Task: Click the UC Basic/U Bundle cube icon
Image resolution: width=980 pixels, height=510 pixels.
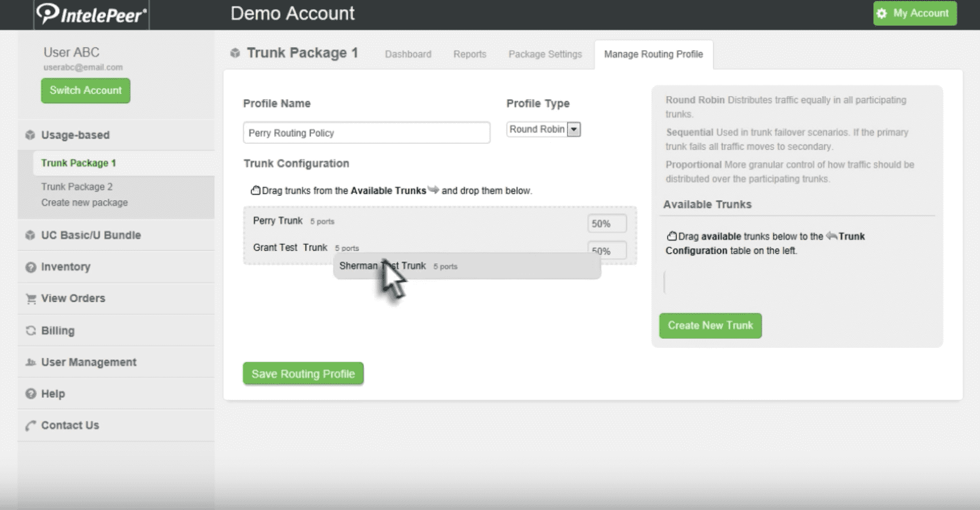Action: (x=30, y=235)
